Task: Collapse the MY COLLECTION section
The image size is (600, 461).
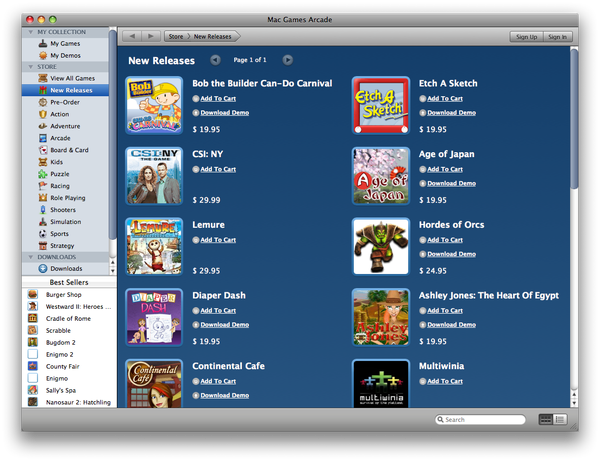Action: [31, 32]
